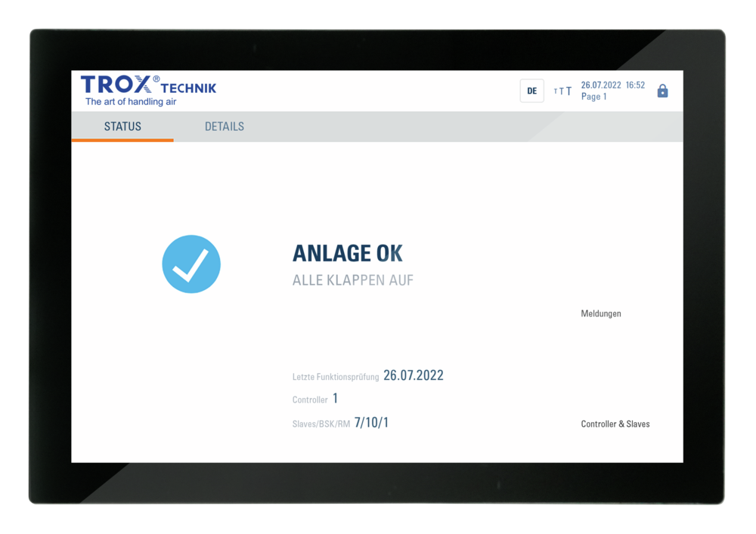Select the medium font size T icon
Image resolution: width=756 pixels, height=534 pixels.
pyautogui.click(x=562, y=91)
